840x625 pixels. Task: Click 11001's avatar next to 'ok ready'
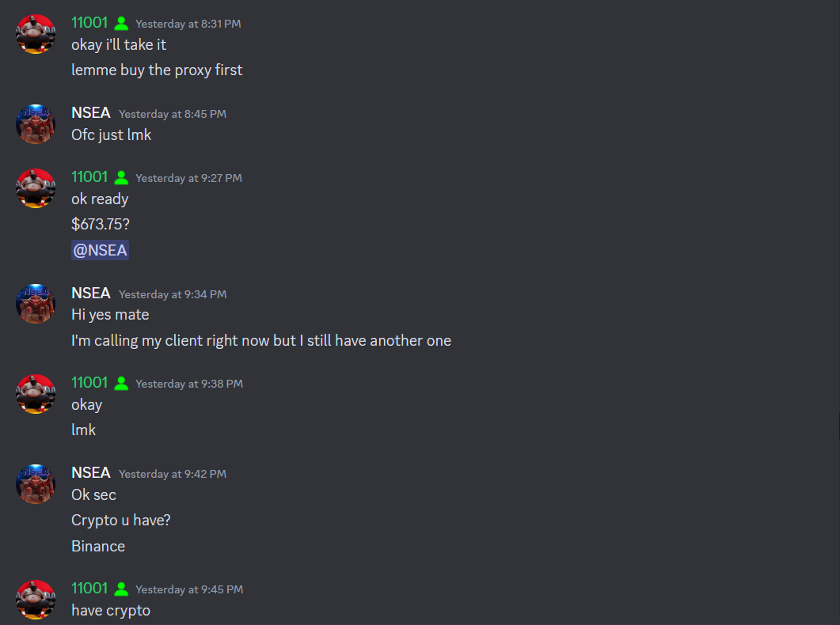coord(36,188)
